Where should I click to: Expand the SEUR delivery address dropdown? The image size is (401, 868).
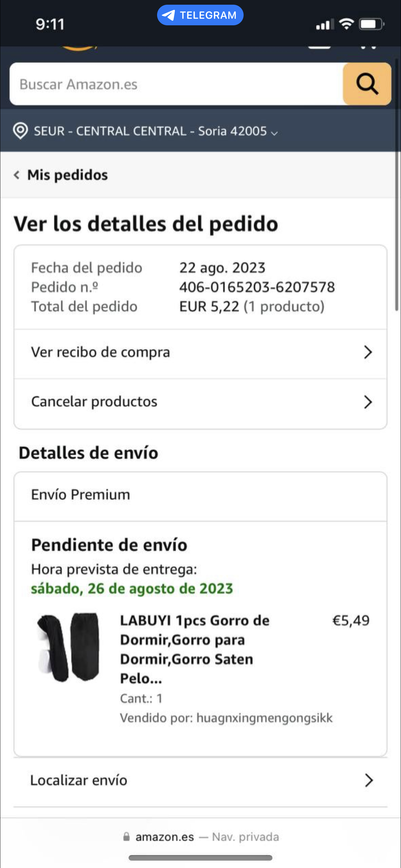[x=275, y=132]
